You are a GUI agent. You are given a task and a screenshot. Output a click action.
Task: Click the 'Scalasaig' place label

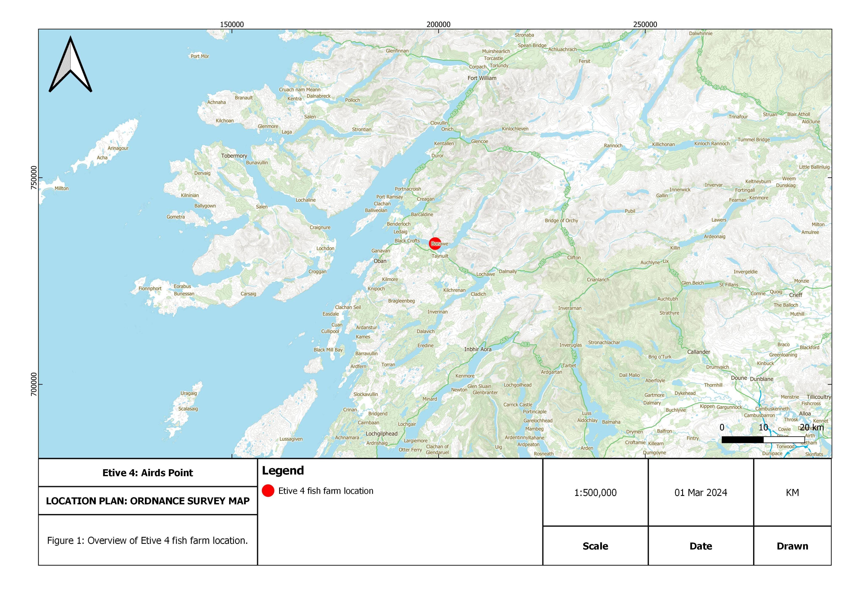[188, 409]
